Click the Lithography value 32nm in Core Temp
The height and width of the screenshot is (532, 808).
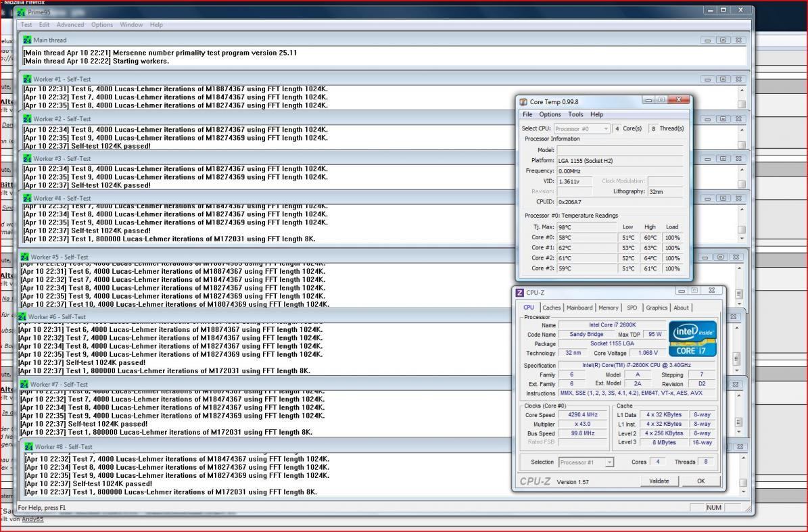(665, 191)
